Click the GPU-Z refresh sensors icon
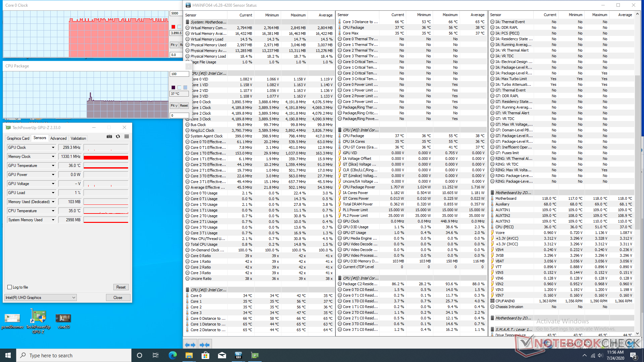The image size is (644, 362). pyautogui.click(x=118, y=136)
